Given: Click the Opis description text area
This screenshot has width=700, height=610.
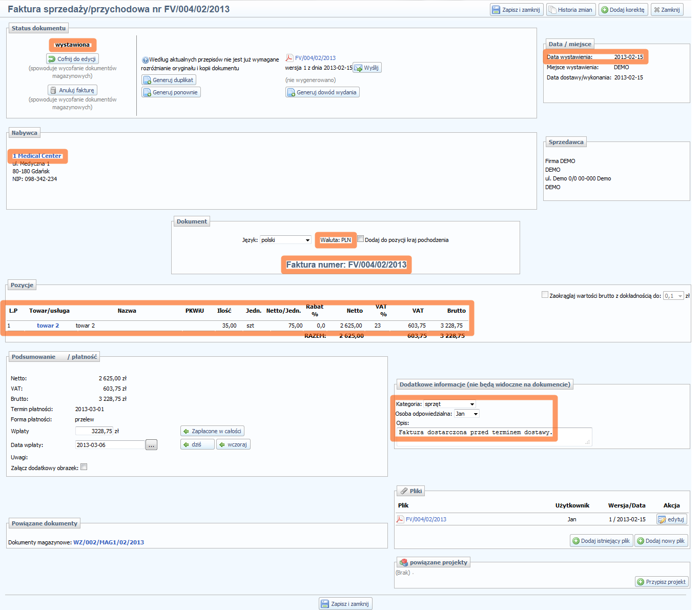Looking at the screenshot, I should pos(494,436).
